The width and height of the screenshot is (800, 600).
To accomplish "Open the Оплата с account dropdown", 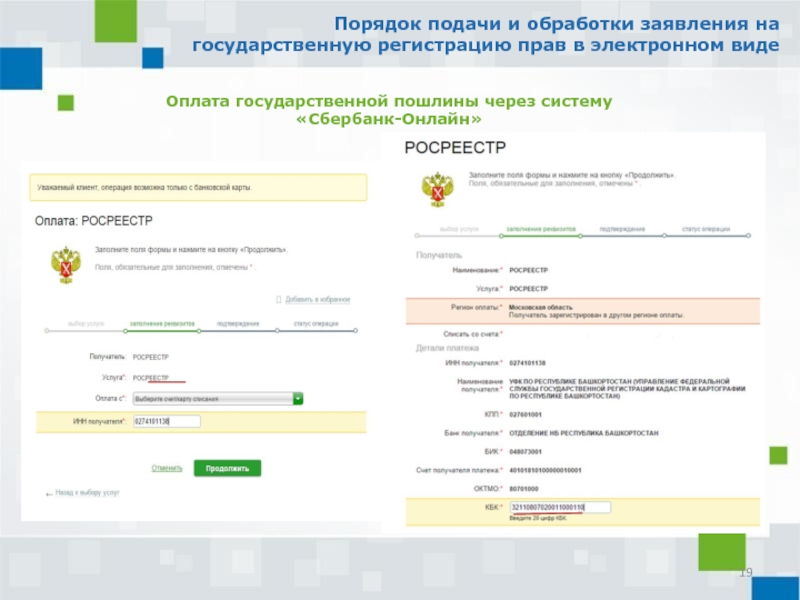I will (x=218, y=398).
